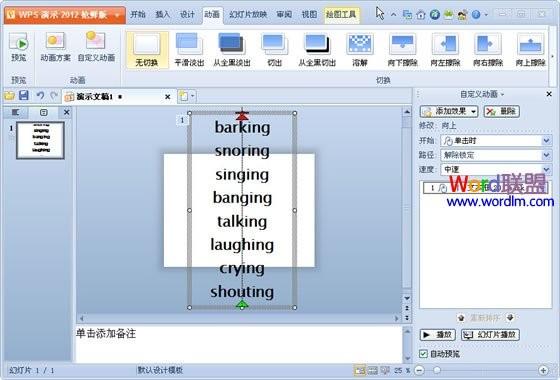
Task: Open the Add Effect (添加效果) dropdown
Action: pyautogui.click(x=449, y=111)
